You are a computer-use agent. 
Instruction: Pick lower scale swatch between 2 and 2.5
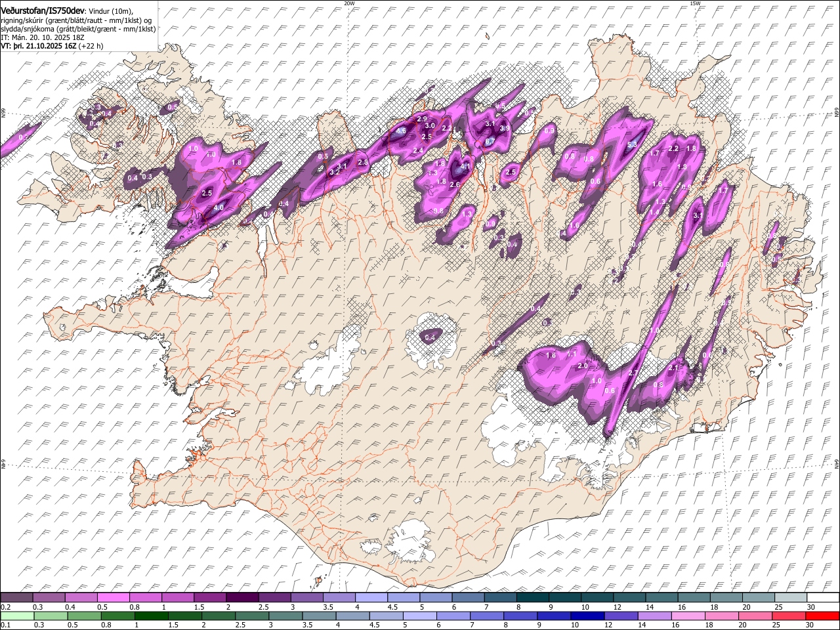click(219, 616)
